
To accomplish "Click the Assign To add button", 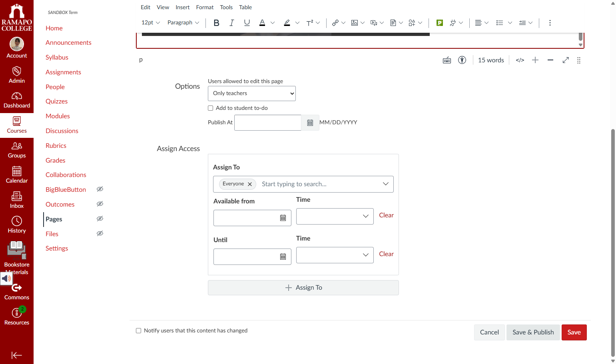I will 303,288.
